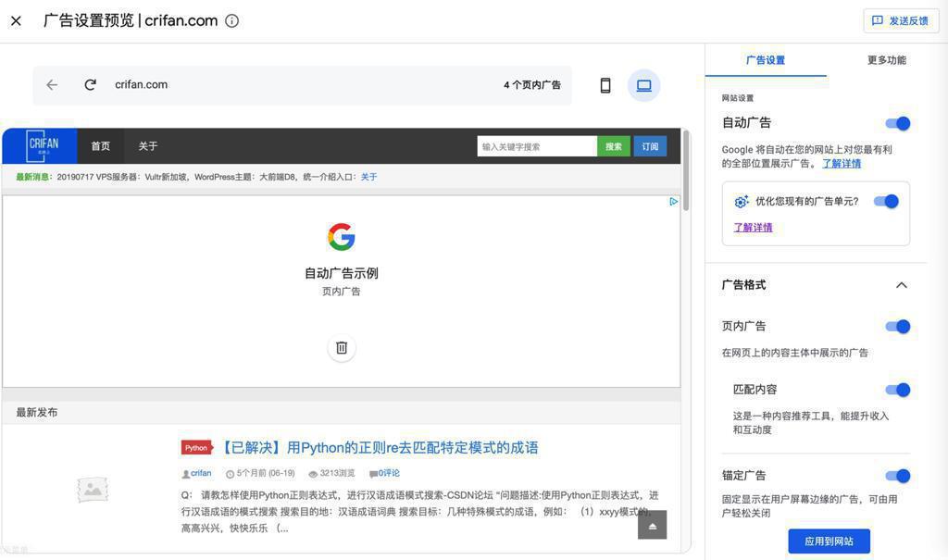The height and width of the screenshot is (560, 948).
Task: Click the preview pane vertical scrollbar
Action: click(x=686, y=170)
